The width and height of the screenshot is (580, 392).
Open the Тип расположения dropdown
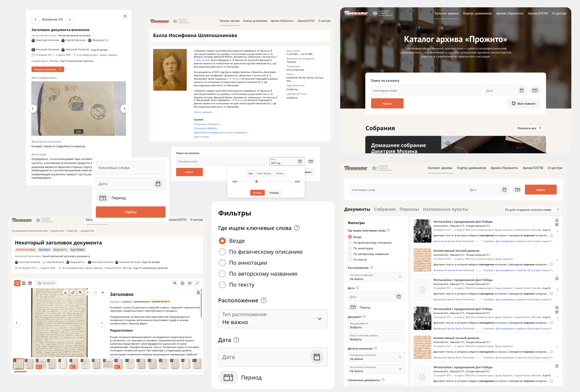(x=273, y=319)
